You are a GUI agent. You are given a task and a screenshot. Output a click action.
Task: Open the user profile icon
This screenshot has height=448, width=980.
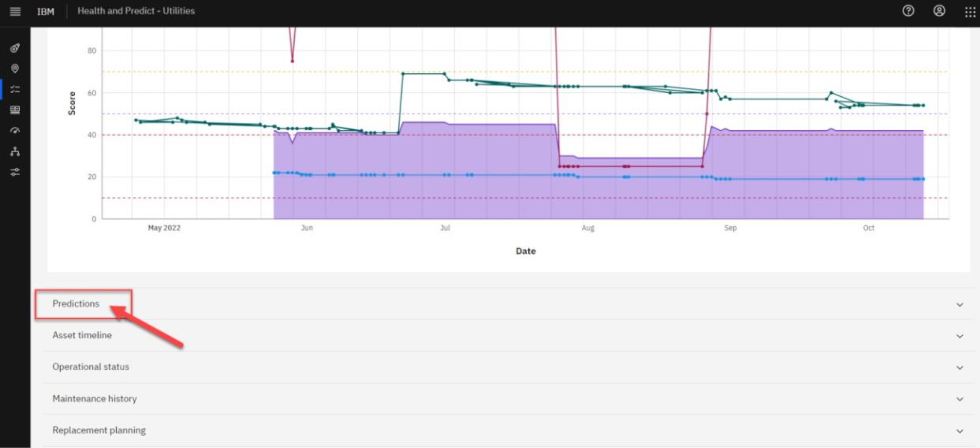point(939,11)
